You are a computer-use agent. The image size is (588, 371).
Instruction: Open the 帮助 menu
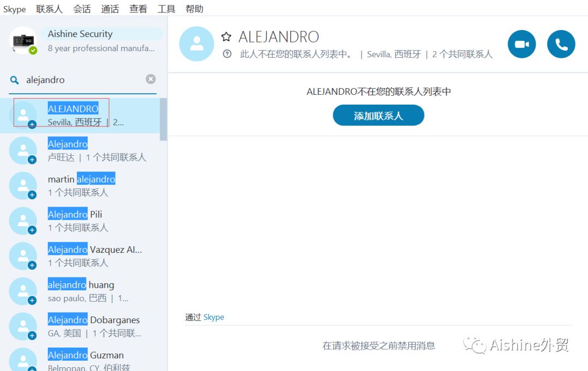(x=194, y=9)
